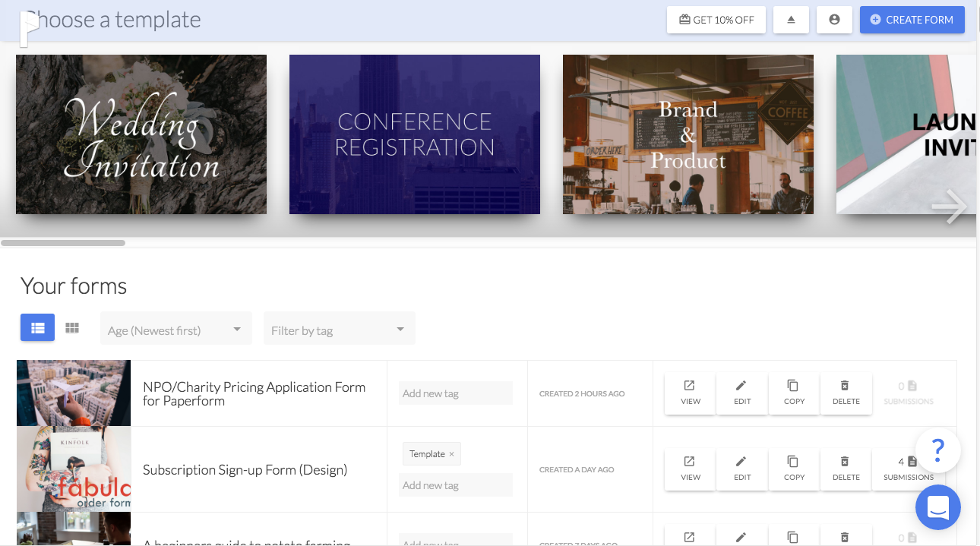Edit the NPO/Charity Pricing Application form
The height and width of the screenshot is (546, 980).
coord(742,393)
